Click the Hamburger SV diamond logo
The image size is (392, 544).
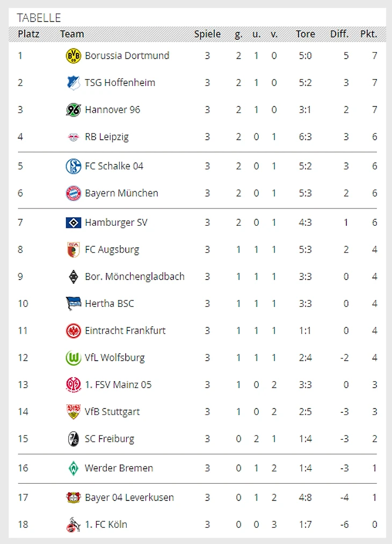point(73,223)
